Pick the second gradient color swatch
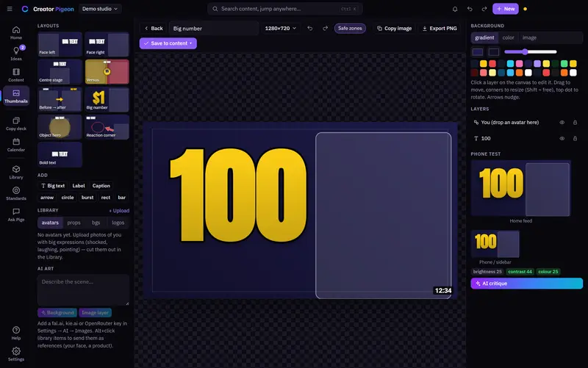 click(x=493, y=51)
